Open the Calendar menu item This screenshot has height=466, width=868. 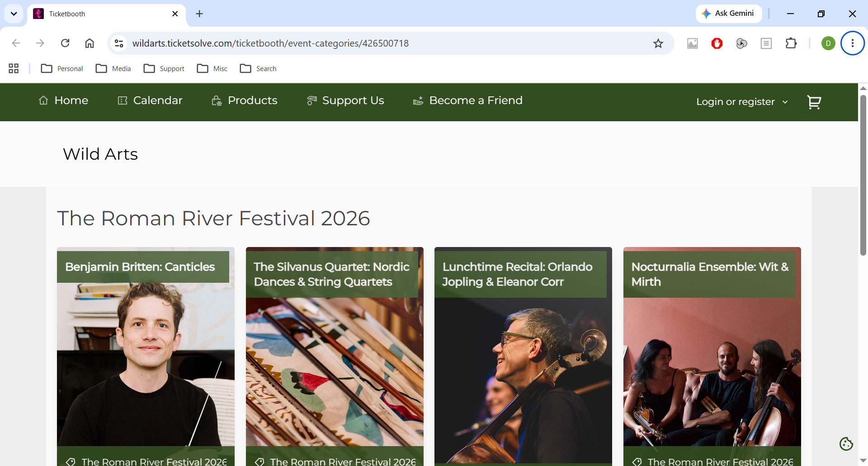150,100
